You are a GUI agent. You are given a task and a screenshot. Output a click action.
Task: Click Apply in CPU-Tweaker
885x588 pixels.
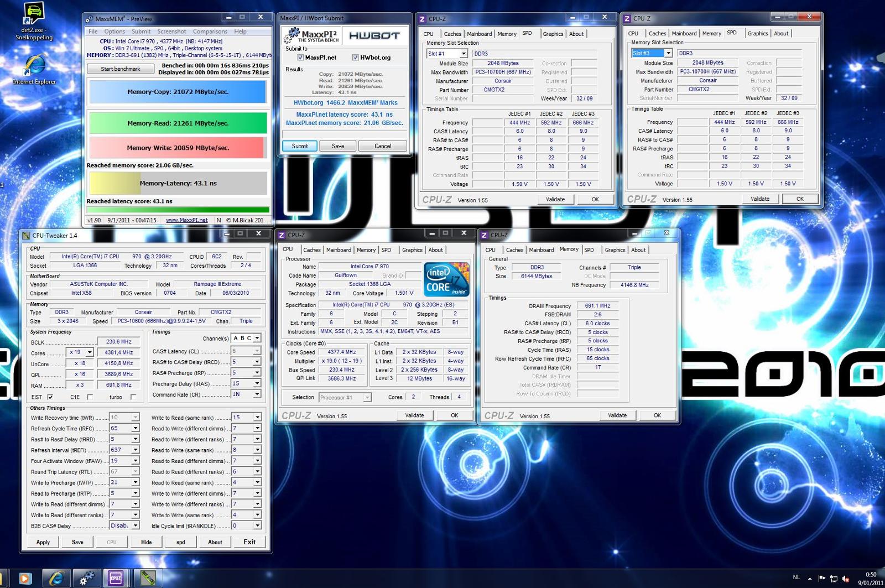click(x=43, y=542)
